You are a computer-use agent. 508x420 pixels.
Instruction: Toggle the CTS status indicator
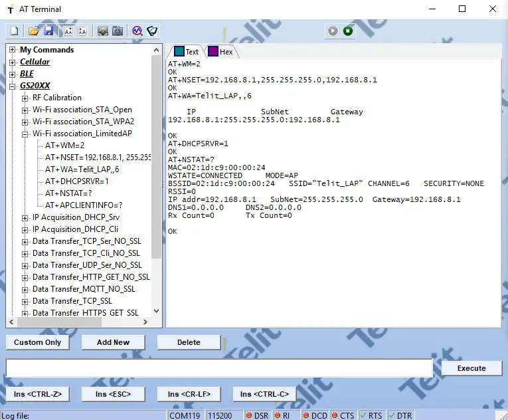tap(343, 415)
